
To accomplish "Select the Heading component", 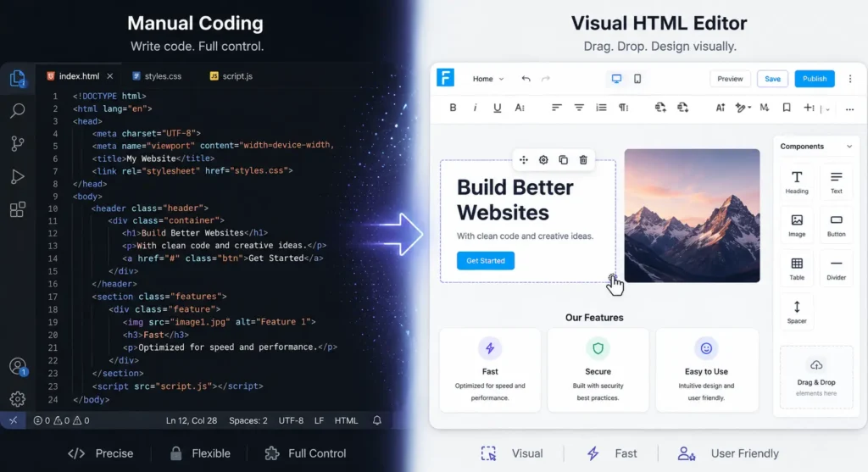I will pos(797,181).
